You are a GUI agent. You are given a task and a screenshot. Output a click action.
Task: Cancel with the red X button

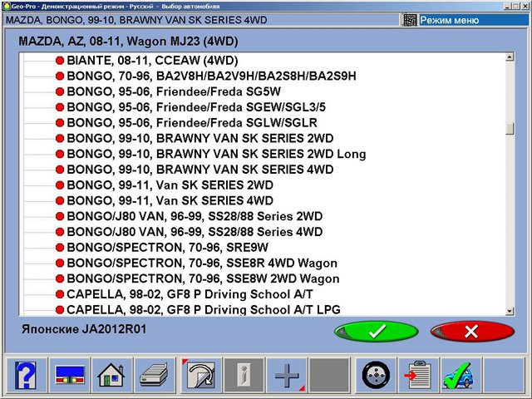pos(472,332)
